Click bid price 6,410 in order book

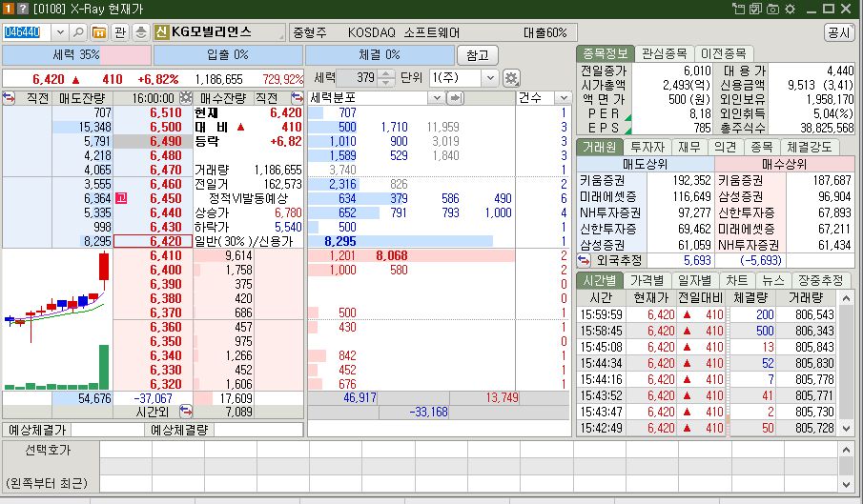166,255
